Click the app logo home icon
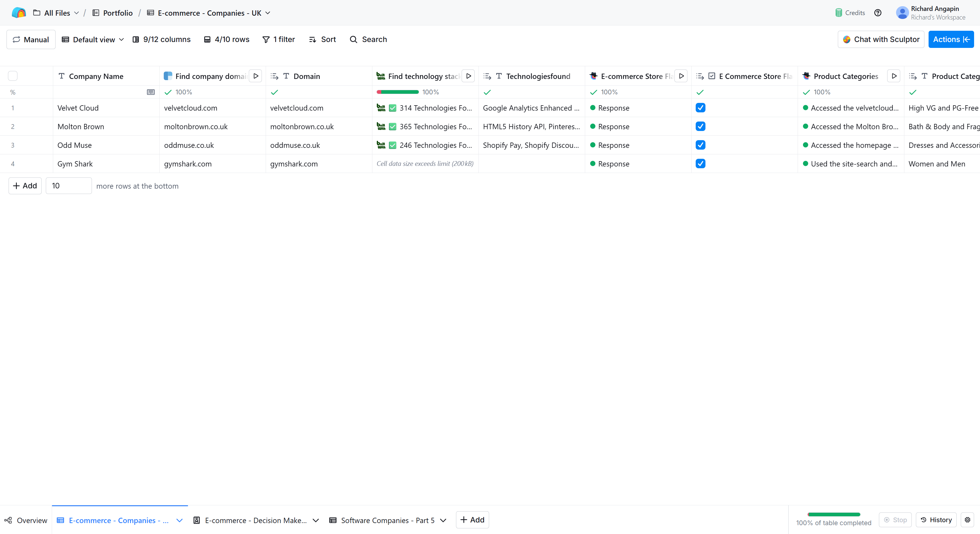This screenshot has width=980, height=534. pyautogui.click(x=19, y=13)
